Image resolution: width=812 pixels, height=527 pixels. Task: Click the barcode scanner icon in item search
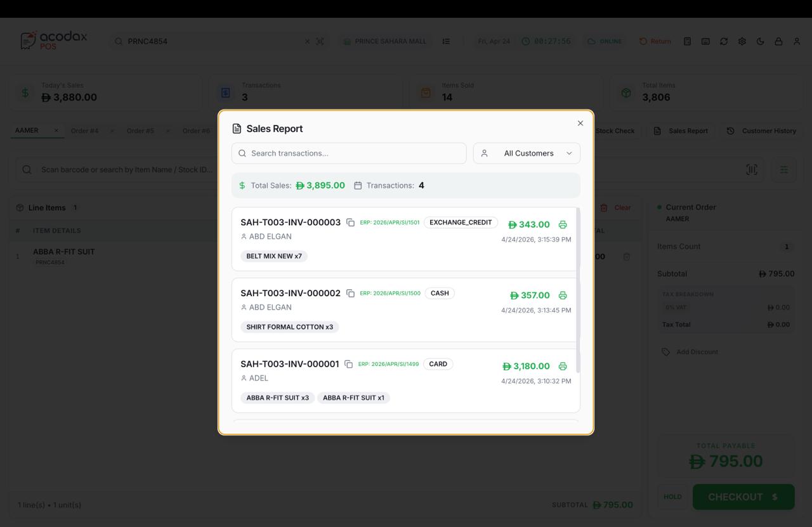pos(752,169)
